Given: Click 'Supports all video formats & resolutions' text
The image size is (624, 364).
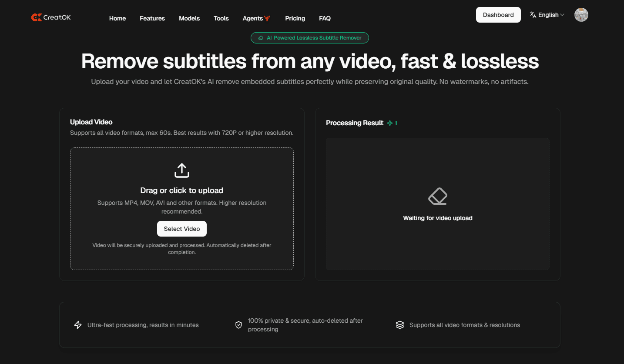Looking at the screenshot, I should 465,325.
